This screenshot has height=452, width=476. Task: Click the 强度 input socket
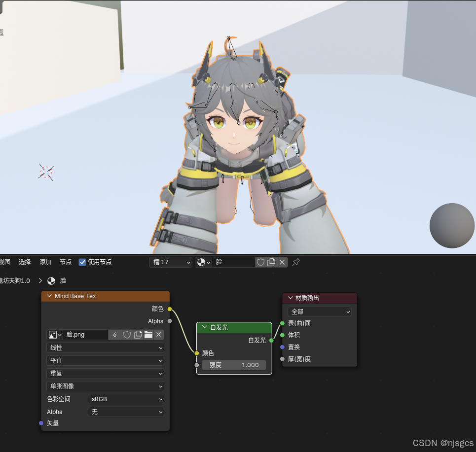197,365
